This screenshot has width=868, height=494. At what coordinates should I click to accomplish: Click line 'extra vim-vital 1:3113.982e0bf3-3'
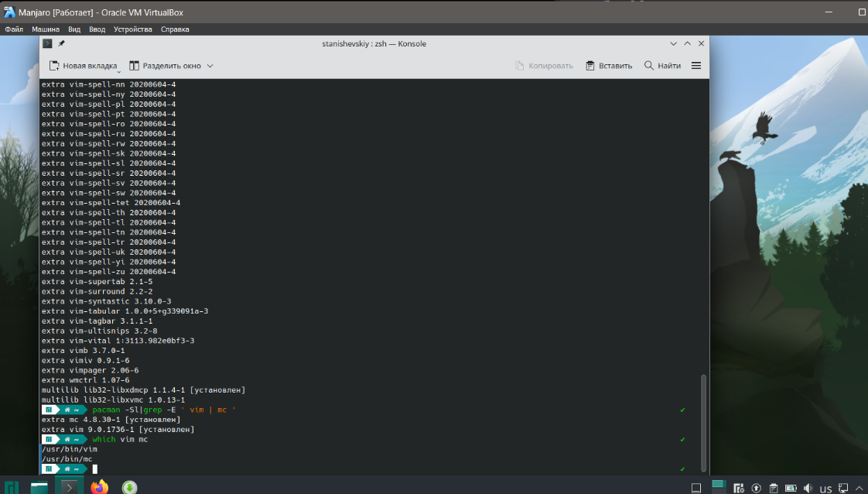118,341
